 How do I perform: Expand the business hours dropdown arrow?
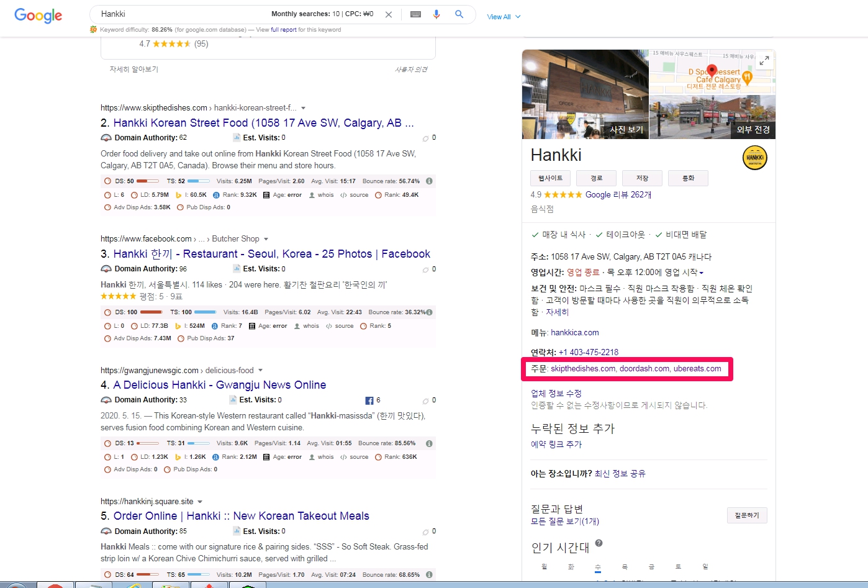[702, 273]
